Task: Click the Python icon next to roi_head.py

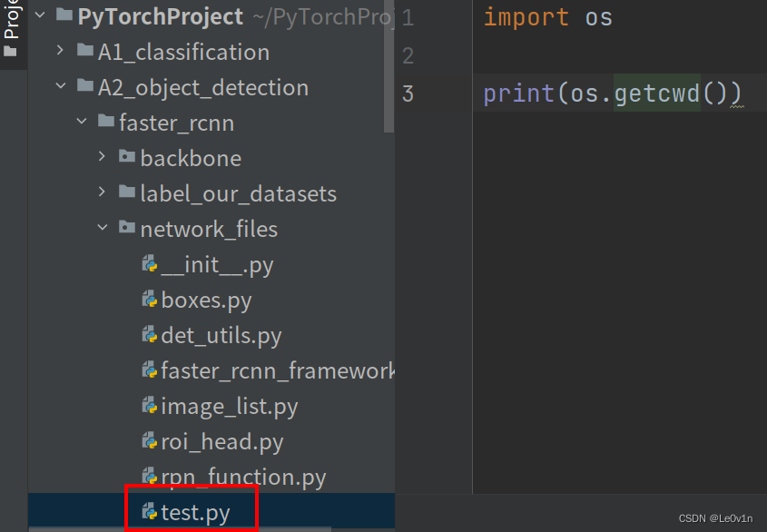Action: (150, 441)
